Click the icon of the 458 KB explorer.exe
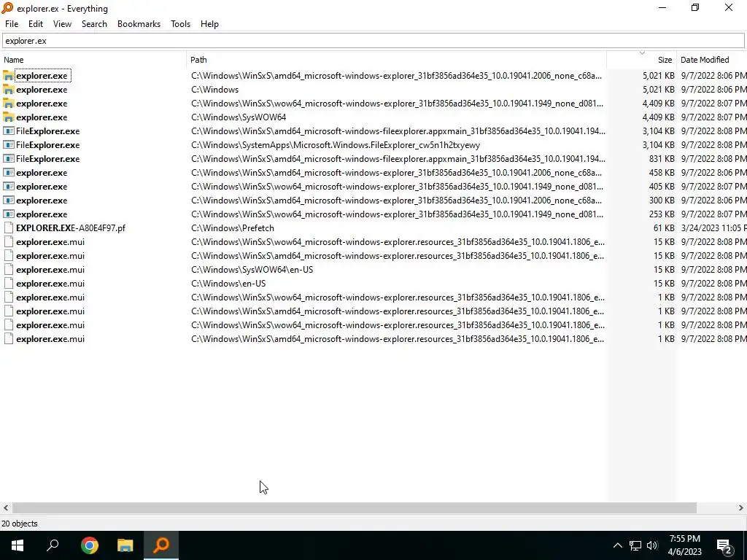Image resolution: width=747 pixels, height=560 pixels. 8,172
